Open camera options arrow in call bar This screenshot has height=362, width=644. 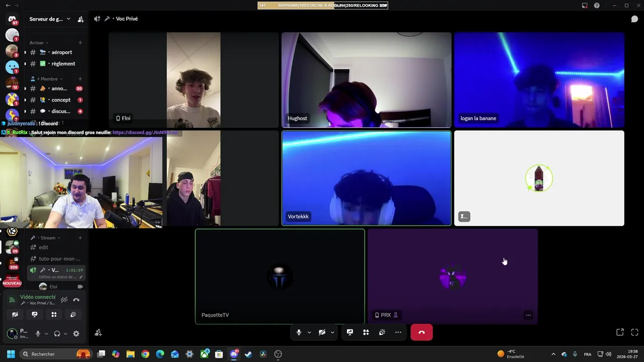[332, 332]
